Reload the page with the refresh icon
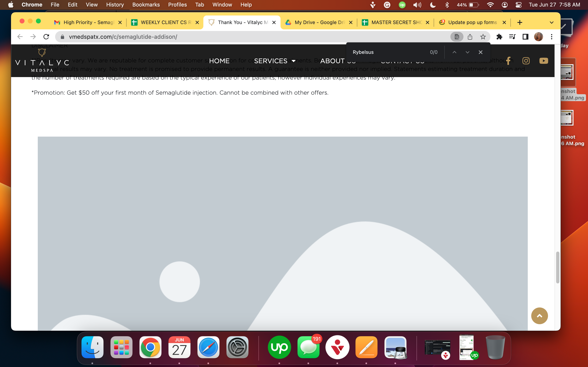The image size is (588, 367). 46,37
